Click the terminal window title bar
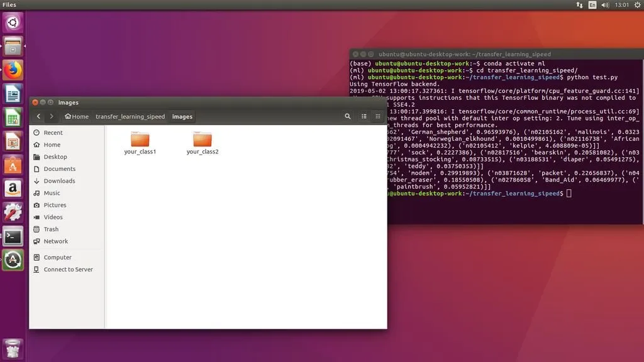 coord(496,54)
